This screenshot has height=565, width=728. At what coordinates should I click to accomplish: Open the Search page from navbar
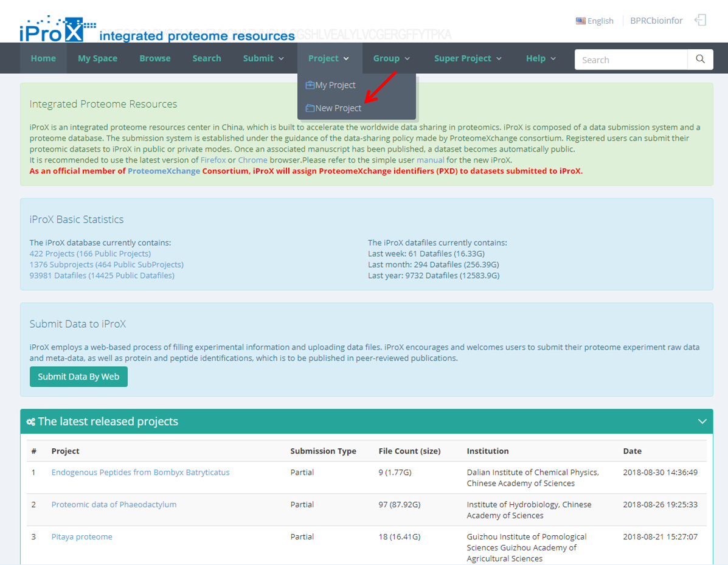pos(207,58)
